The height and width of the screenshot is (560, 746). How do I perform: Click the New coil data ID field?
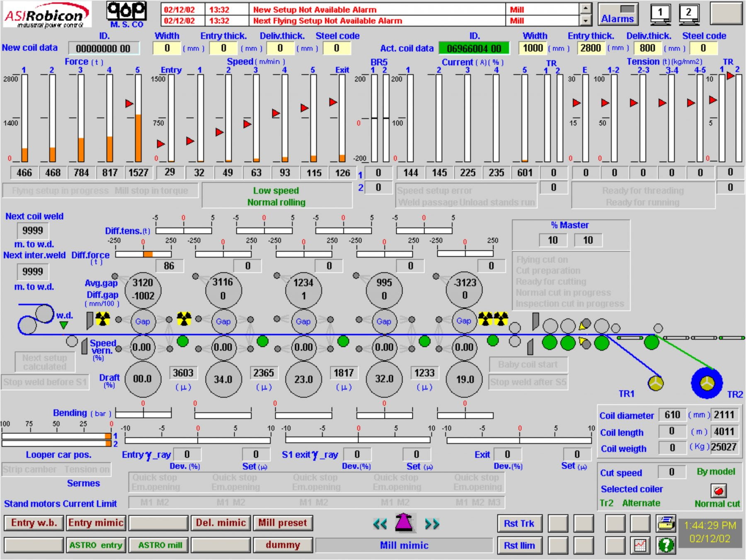click(104, 48)
